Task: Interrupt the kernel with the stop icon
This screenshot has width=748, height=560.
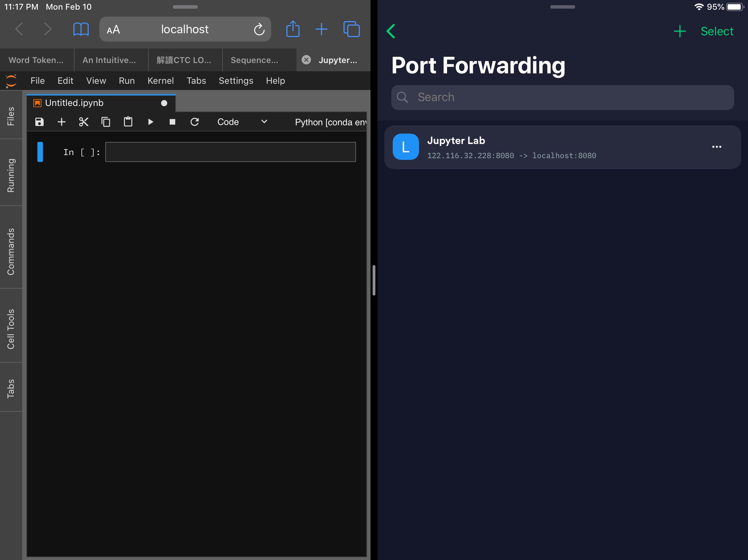Action: (x=172, y=122)
